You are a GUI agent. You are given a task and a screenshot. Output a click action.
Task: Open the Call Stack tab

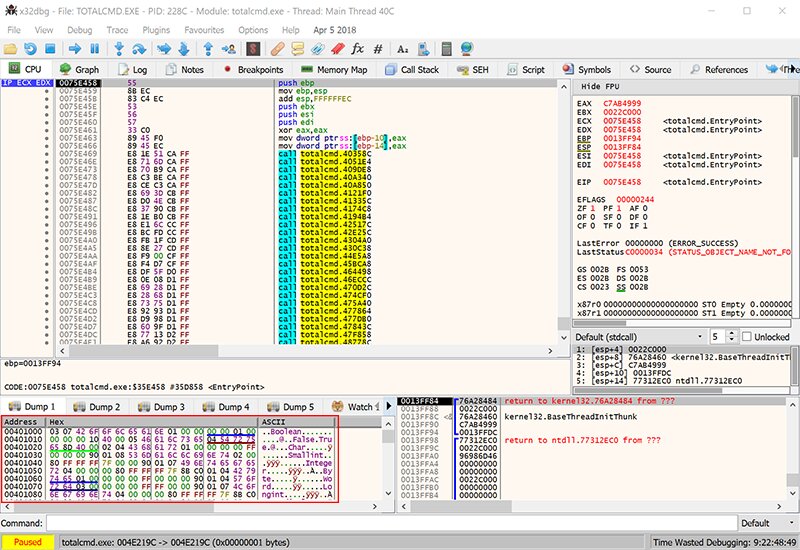pos(412,69)
